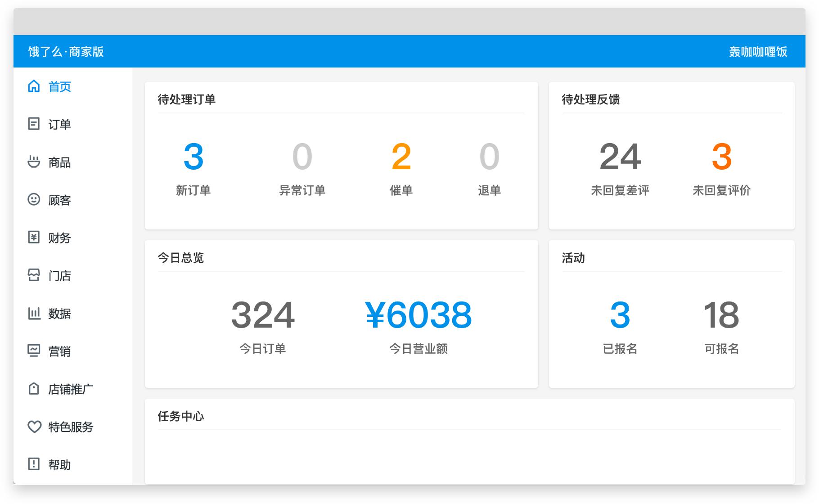Click the bowl icon beside 商品
819x504 pixels.
34,162
